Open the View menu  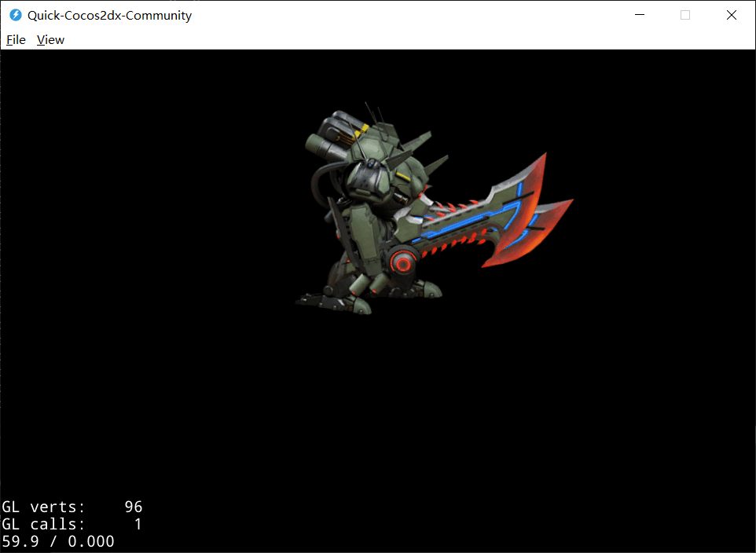point(50,40)
